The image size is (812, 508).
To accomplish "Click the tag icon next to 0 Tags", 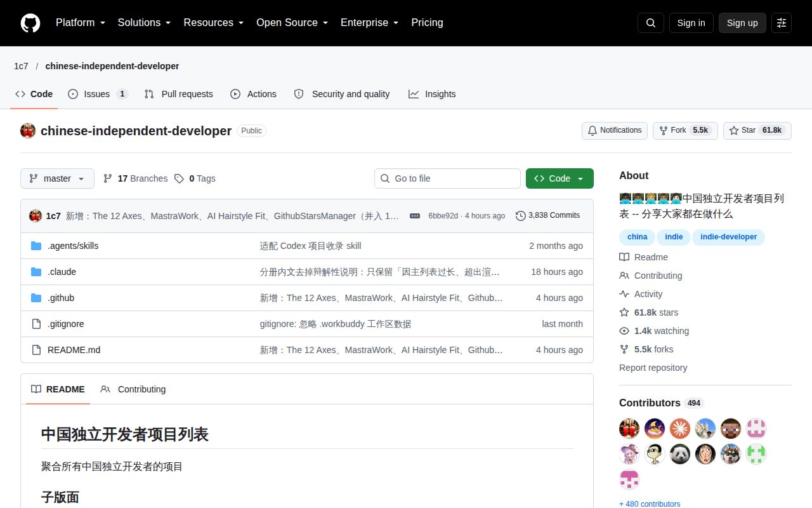I will click(180, 178).
